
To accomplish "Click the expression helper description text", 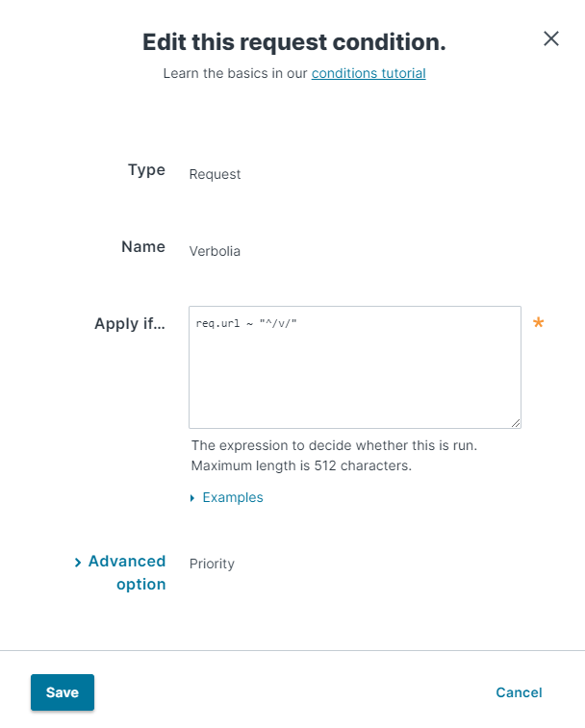I will pyautogui.click(x=334, y=456).
